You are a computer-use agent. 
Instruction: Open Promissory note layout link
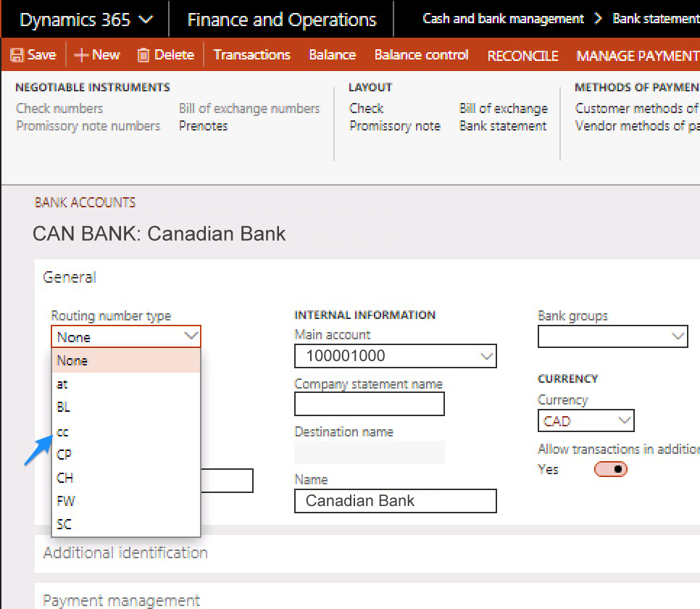point(395,126)
